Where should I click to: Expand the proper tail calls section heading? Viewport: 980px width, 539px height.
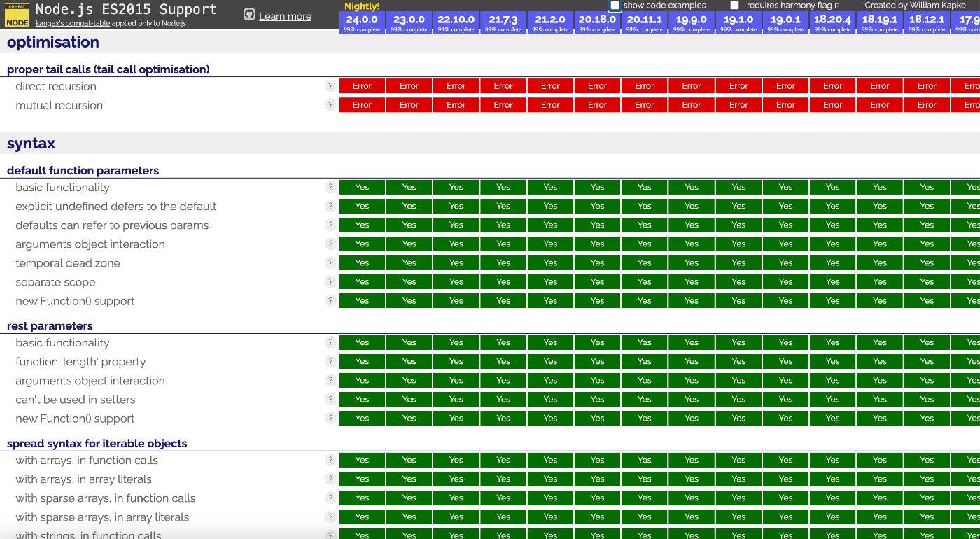[x=108, y=69]
